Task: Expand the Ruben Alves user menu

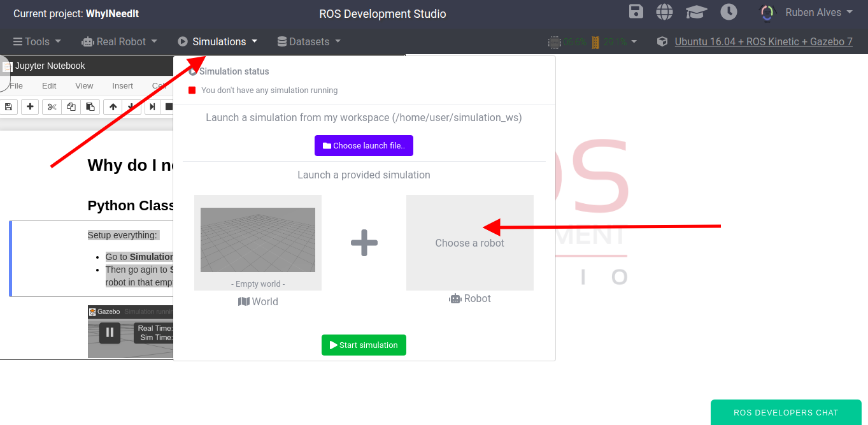Action: pos(807,13)
